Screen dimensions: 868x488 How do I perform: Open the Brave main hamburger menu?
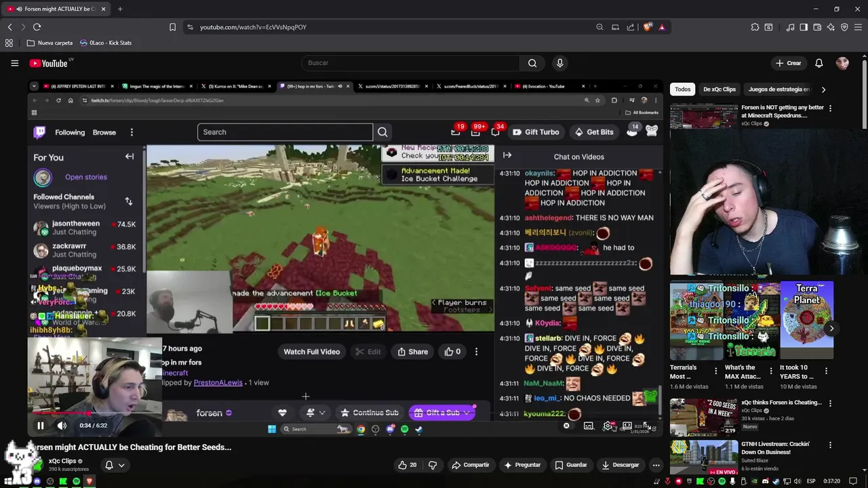859,27
